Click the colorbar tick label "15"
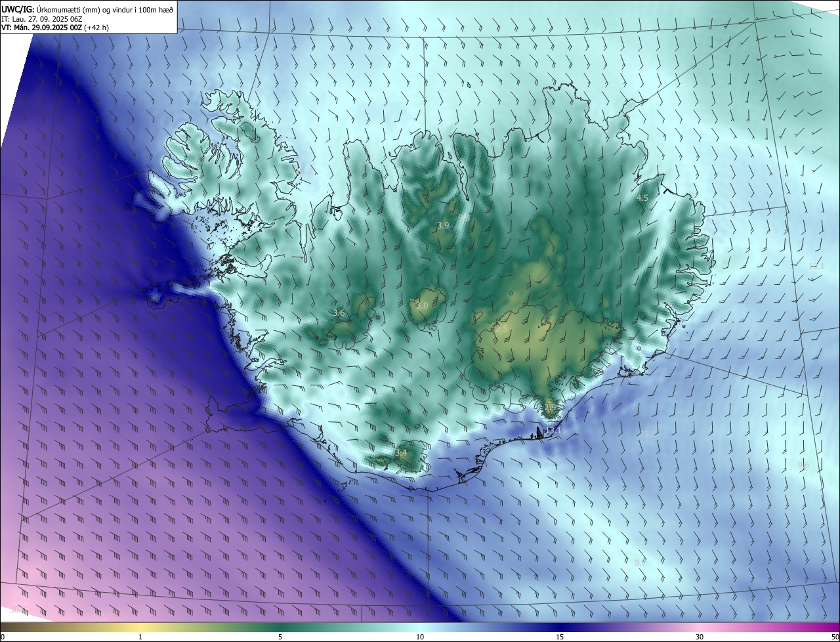The image size is (840, 642). click(x=560, y=637)
